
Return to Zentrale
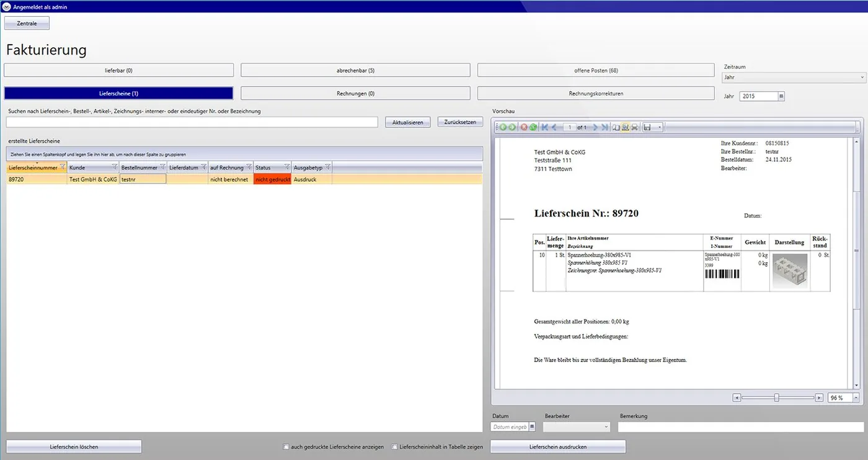[x=27, y=24]
